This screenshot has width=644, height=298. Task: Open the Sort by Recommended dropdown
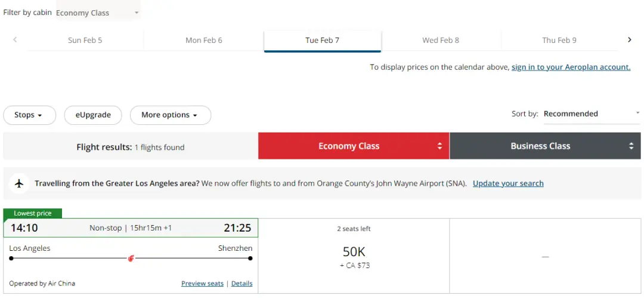[x=592, y=114]
